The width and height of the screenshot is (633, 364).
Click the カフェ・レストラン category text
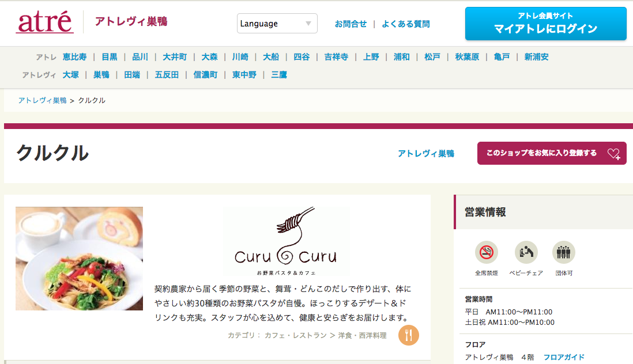pyautogui.click(x=296, y=335)
